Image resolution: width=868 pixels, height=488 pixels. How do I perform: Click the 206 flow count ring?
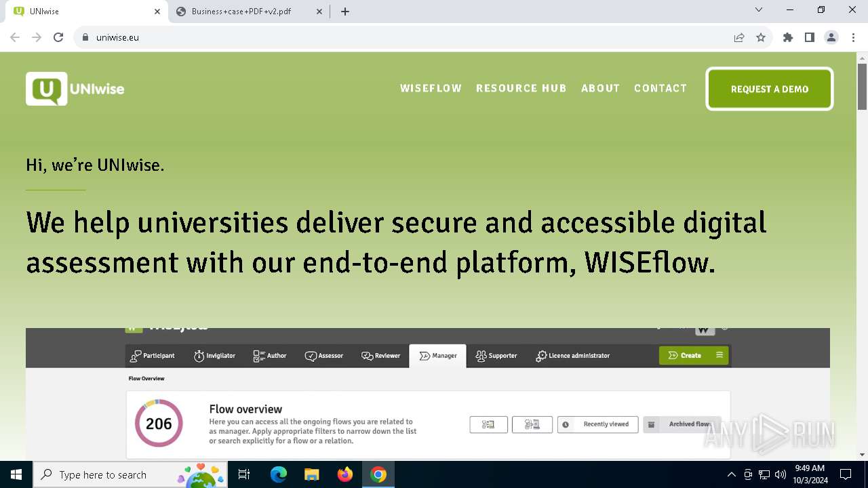[159, 424]
